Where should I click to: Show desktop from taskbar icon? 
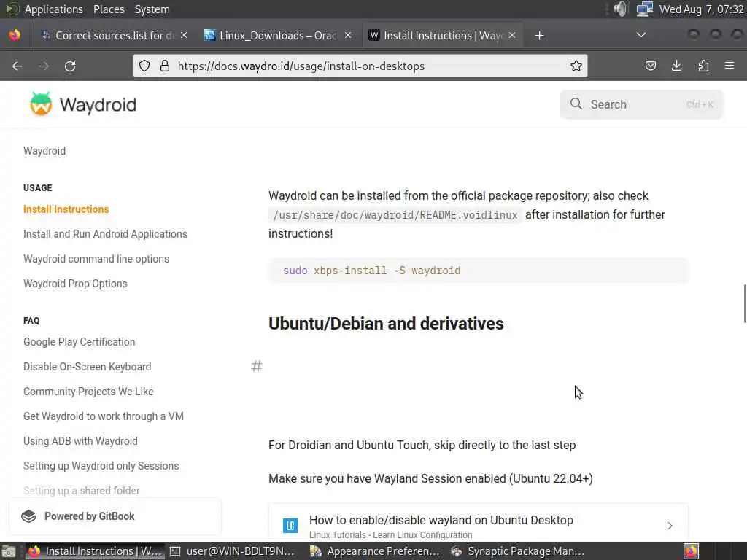tap(9, 551)
